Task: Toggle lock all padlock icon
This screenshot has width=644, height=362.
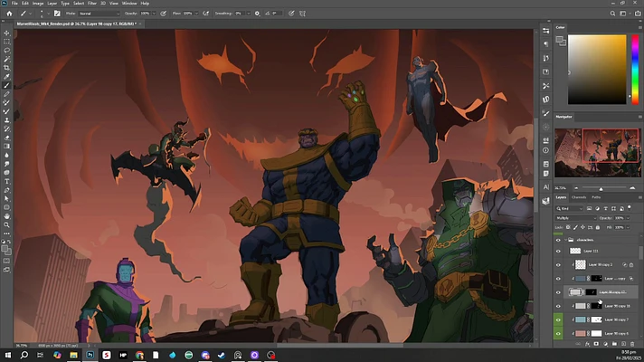Action: click(598, 227)
